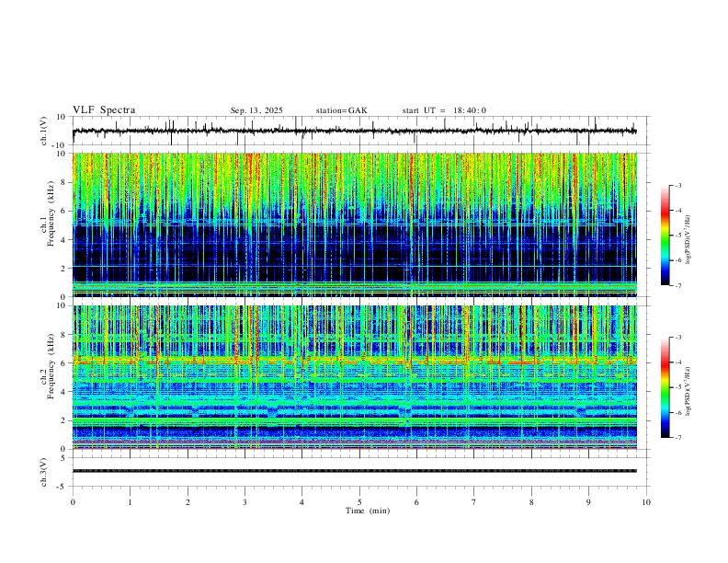Click the ch.2 "Frequency (kHz)" axis label
The height and width of the screenshot is (563, 728).
click(51, 366)
